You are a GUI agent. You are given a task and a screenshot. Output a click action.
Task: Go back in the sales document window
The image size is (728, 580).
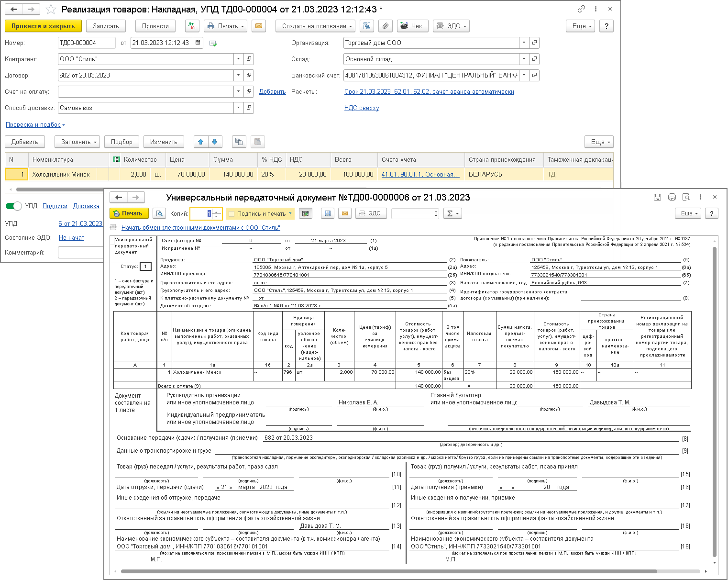pos(14,9)
